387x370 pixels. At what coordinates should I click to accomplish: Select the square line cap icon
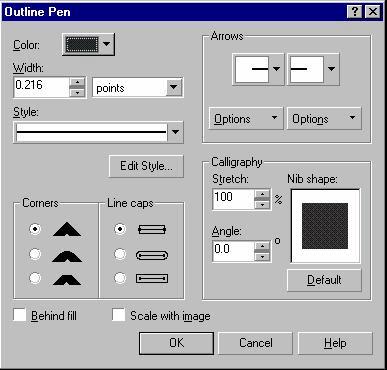click(152, 229)
